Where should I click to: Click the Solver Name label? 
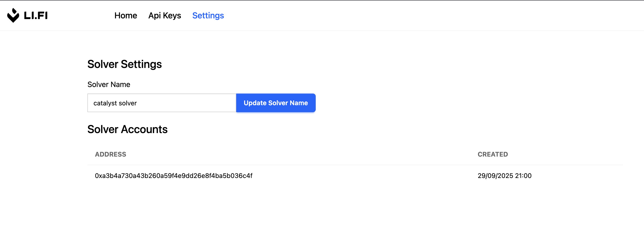pos(109,84)
